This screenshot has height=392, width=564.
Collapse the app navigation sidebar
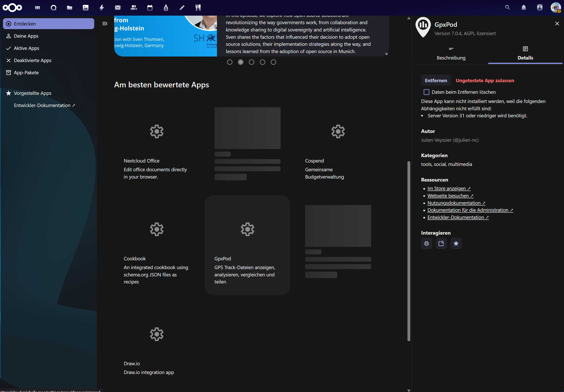(105, 24)
